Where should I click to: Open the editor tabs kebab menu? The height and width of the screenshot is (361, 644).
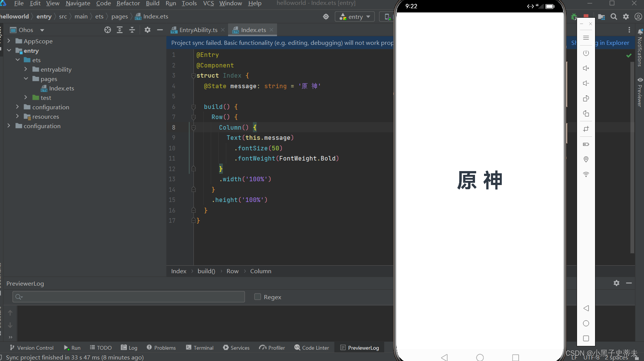[629, 30]
